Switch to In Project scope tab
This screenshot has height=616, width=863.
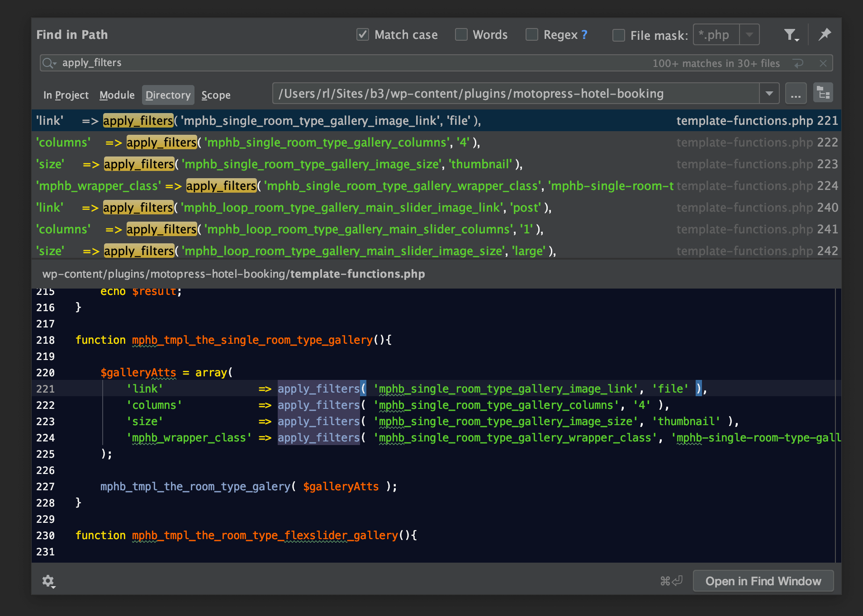(x=66, y=95)
